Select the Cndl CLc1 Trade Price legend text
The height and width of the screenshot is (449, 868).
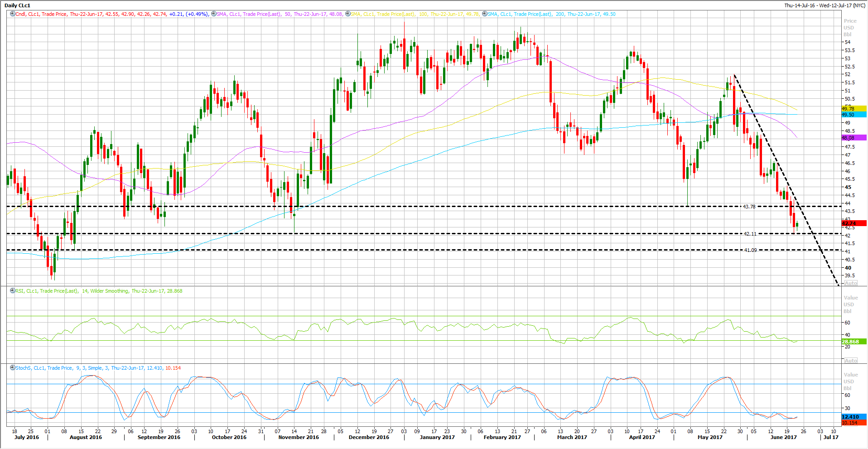click(112, 14)
